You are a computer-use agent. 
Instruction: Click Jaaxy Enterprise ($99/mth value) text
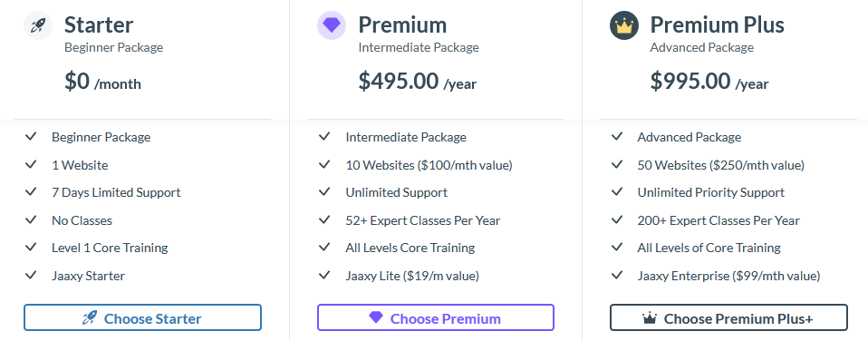[728, 276]
